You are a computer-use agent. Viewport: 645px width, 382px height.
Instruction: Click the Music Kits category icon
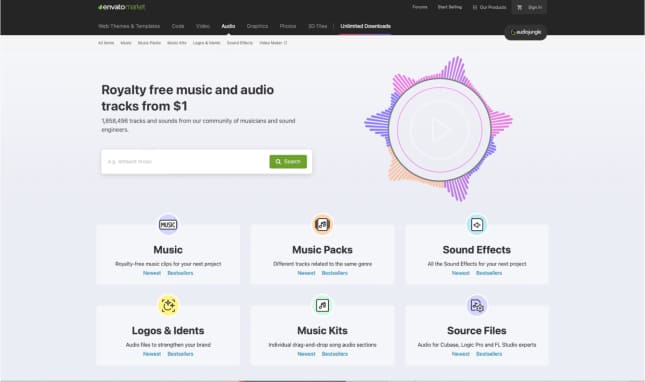(x=322, y=306)
